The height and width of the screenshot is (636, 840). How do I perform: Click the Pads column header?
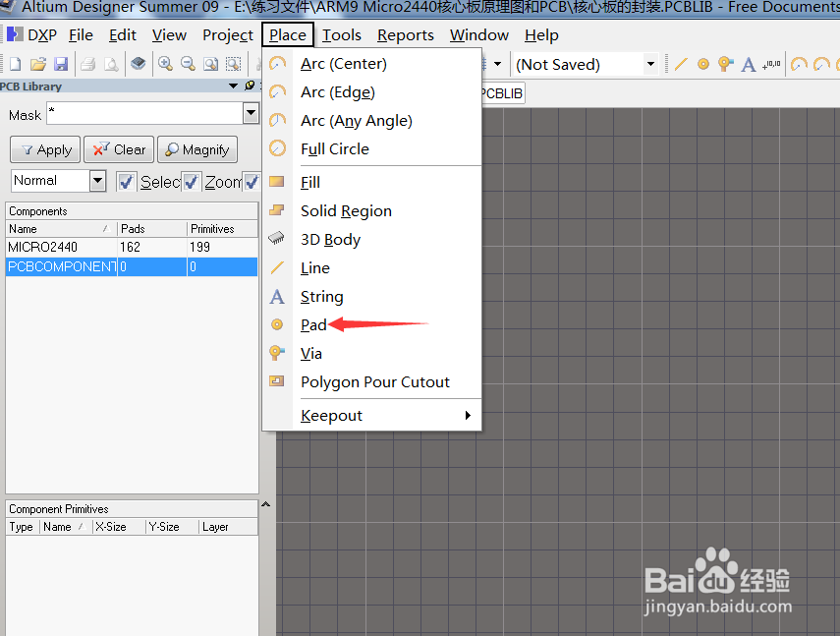point(152,229)
